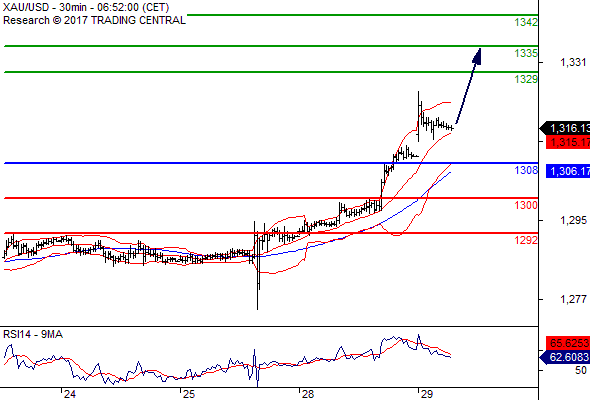590x400 pixels.
Task: Click the red 1292 support label
Action: tap(526, 240)
